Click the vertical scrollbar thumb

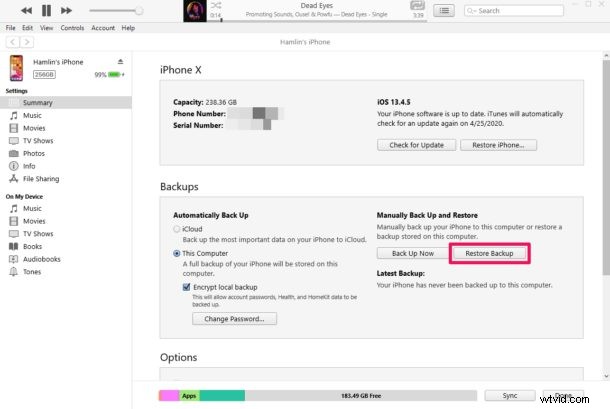[606, 167]
